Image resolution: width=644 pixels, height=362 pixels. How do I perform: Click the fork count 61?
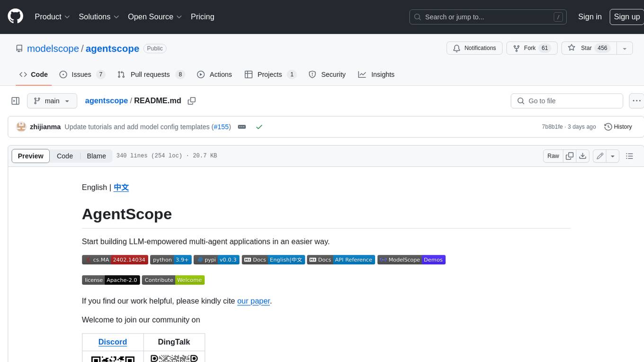(x=545, y=48)
